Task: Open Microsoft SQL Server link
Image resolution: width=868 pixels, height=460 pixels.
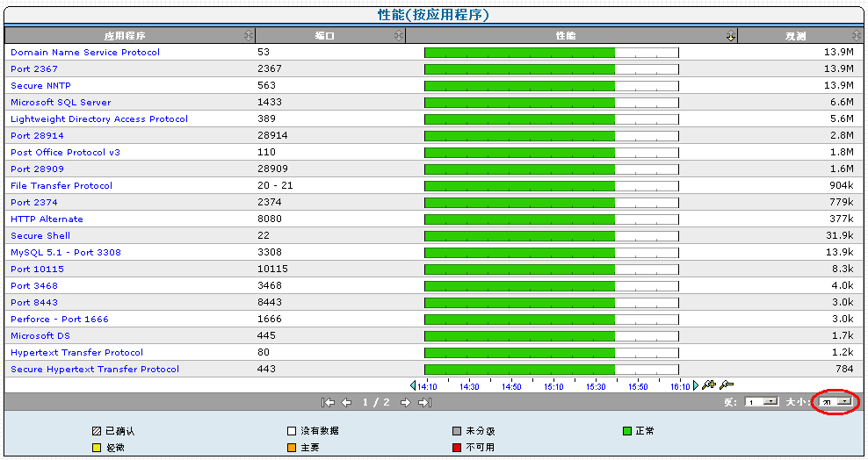Action: pyautogui.click(x=61, y=103)
